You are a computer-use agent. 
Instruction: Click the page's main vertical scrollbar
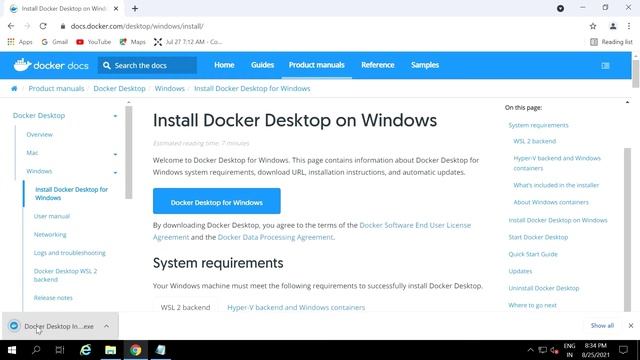click(x=636, y=73)
